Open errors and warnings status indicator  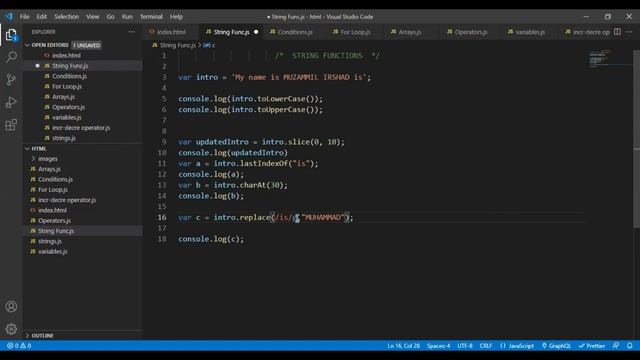19,346
